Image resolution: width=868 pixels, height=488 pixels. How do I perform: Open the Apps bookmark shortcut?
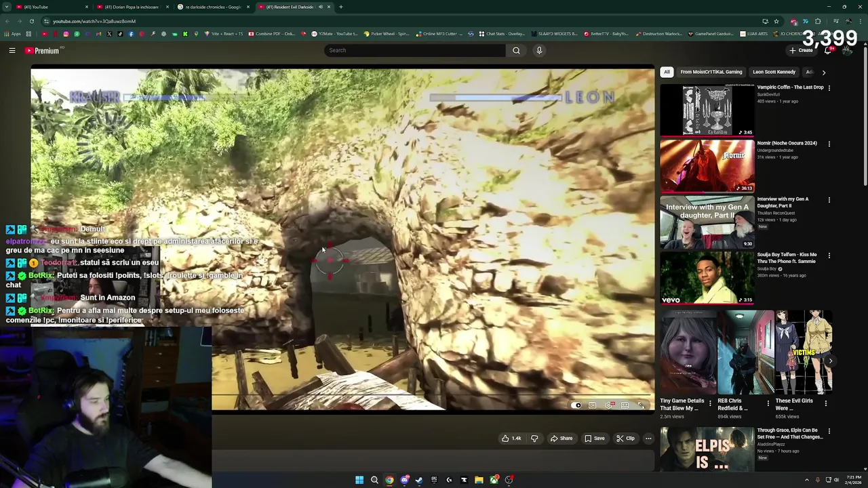tap(12, 34)
